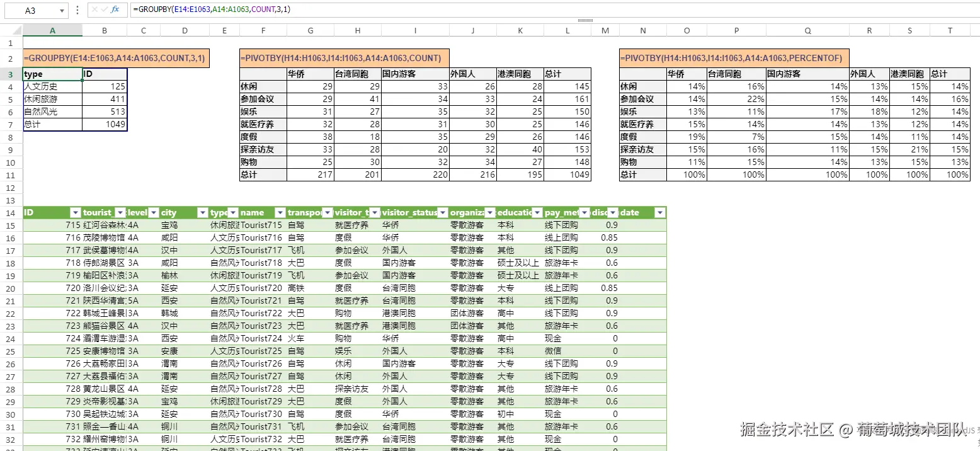Select the Tourist724 cell
This screenshot has width=980, height=451.
pos(263,339)
